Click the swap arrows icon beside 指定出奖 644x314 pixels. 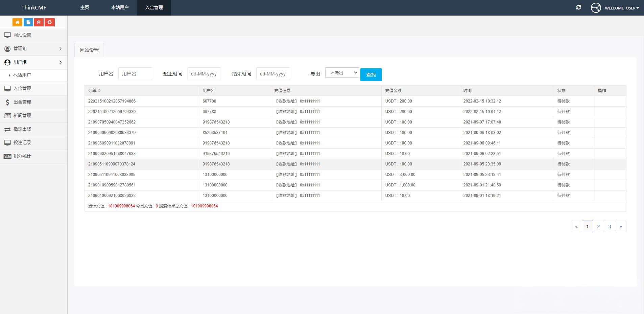coord(7,129)
